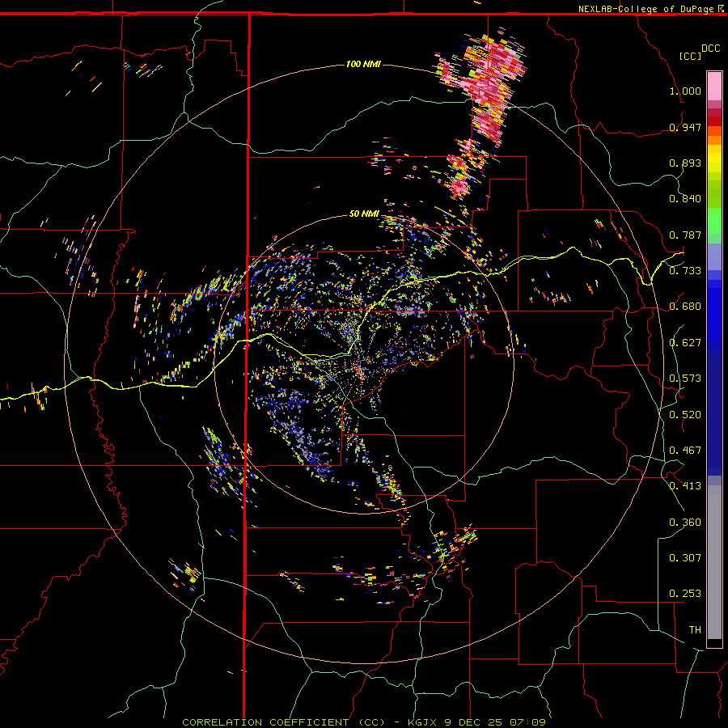Click the [CC] units label
Viewport: 728px width, 728px height.
point(691,56)
